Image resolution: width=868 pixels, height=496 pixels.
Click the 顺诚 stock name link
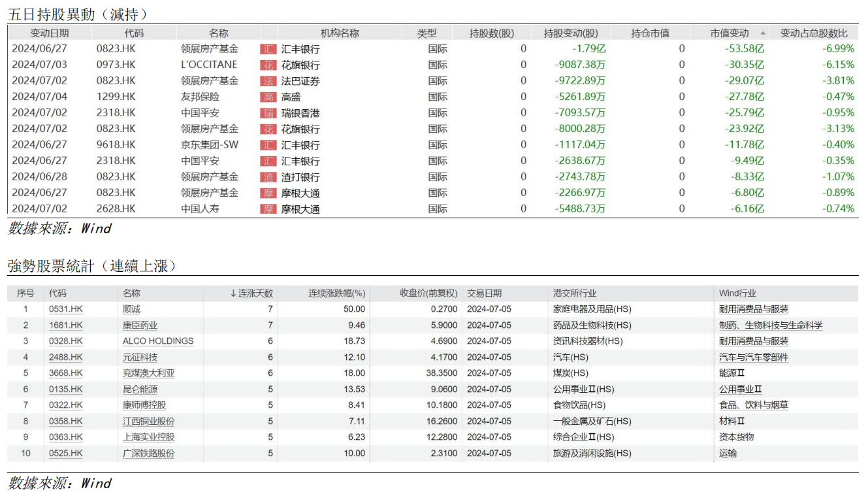(x=131, y=309)
